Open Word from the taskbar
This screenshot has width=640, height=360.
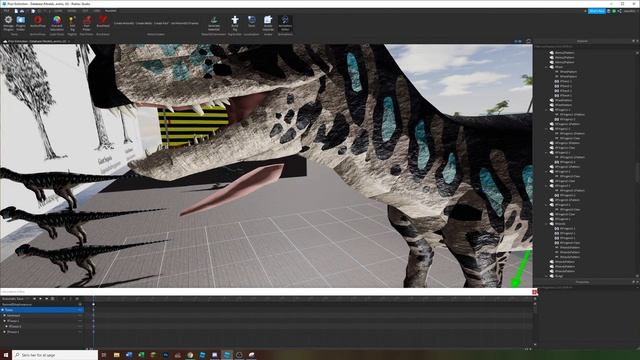point(129,355)
